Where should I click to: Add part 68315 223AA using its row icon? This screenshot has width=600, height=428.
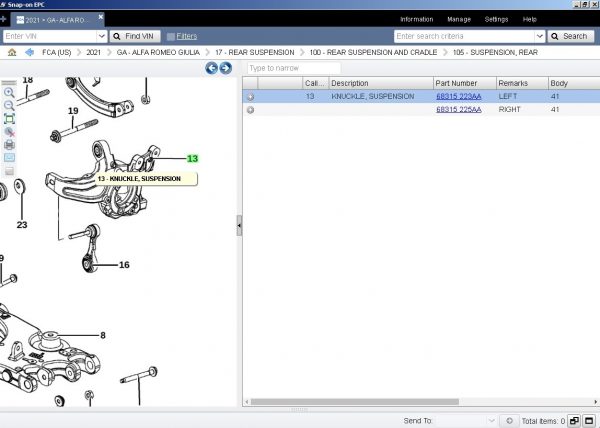250,97
